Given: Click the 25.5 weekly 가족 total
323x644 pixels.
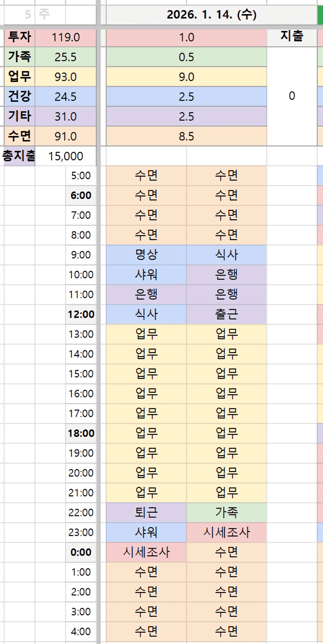Looking at the screenshot, I should [x=66, y=57].
